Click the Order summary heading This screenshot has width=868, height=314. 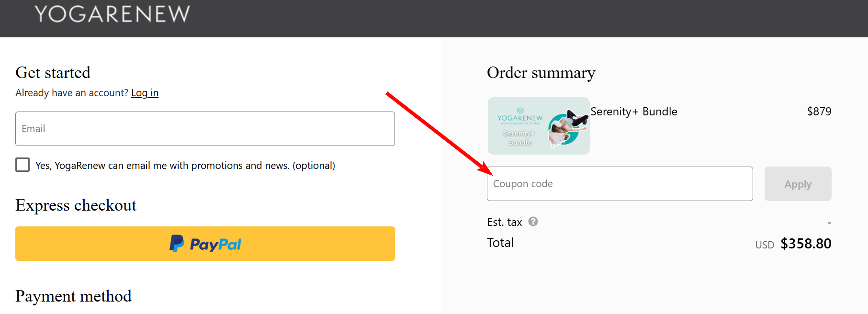click(541, 72)
